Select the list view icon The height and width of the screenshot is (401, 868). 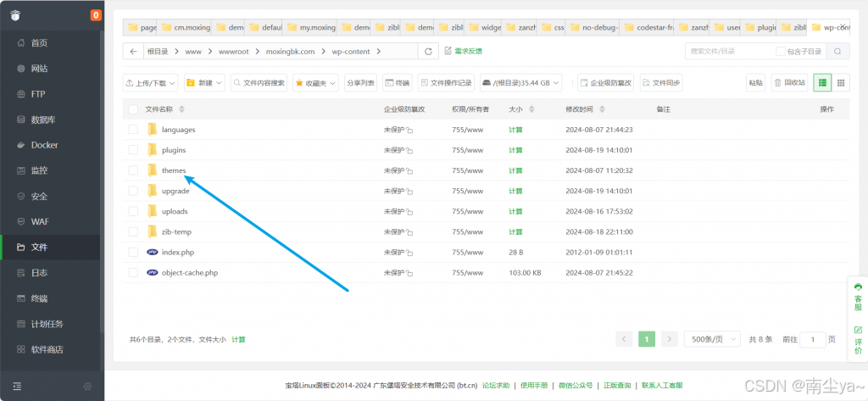tap(822, 83)
